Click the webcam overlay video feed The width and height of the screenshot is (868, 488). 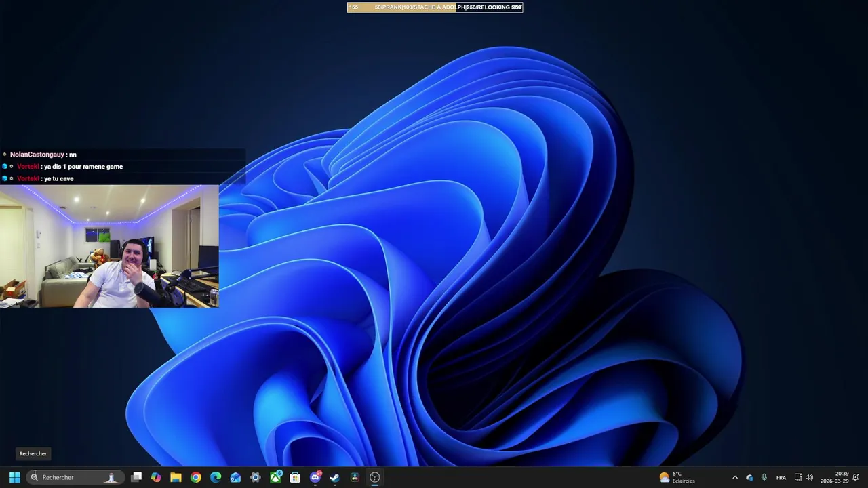click(109, 246)
